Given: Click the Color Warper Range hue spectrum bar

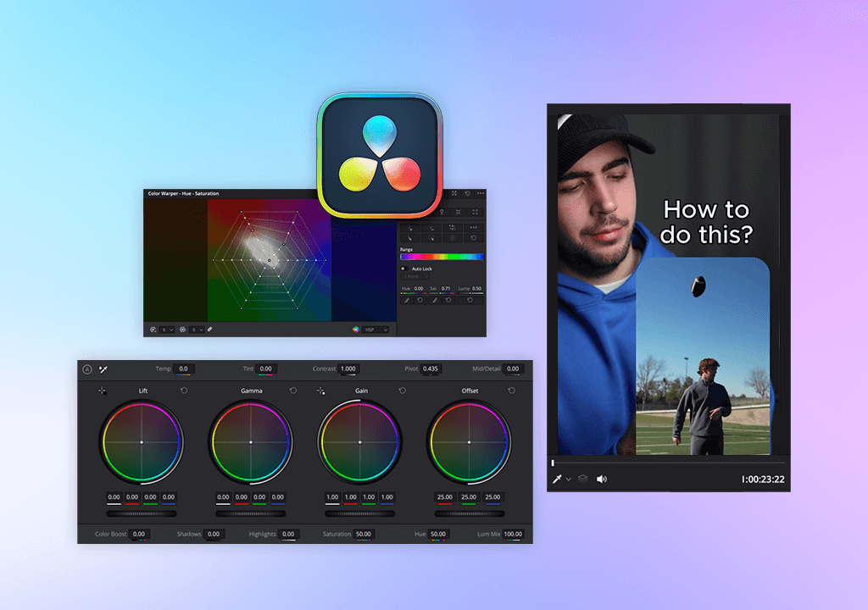Looking at the screenshot, I should (442, 257).
